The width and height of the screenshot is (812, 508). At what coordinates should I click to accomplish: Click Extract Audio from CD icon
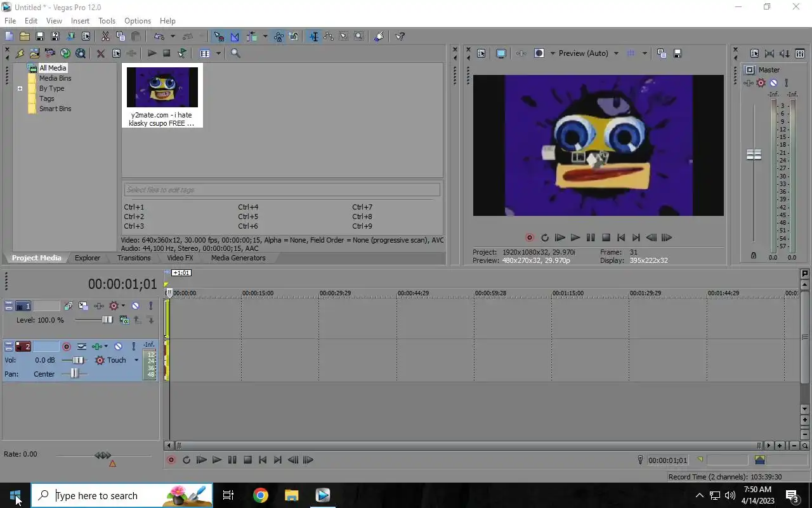coord(65,53)
